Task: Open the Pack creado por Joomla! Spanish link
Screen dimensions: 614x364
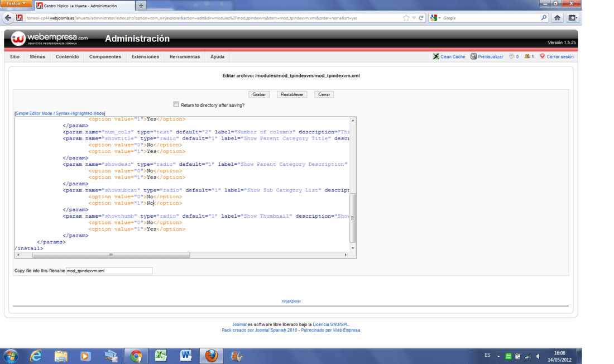Action: click(259, 331)
